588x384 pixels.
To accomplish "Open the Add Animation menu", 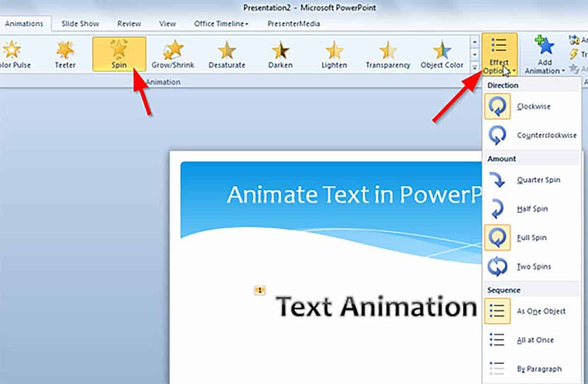I will 545,55.
